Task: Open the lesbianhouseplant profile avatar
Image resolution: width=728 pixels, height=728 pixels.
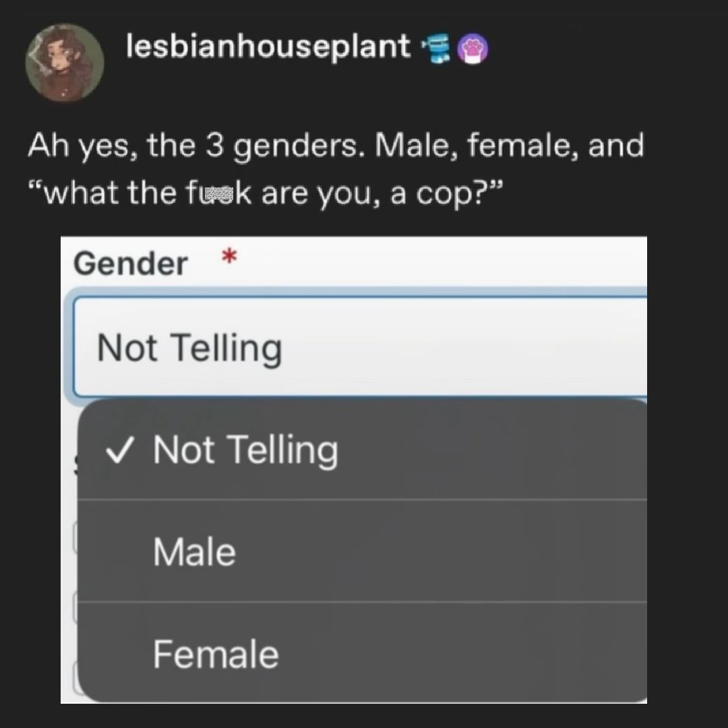Action: [x=65, y=63]
